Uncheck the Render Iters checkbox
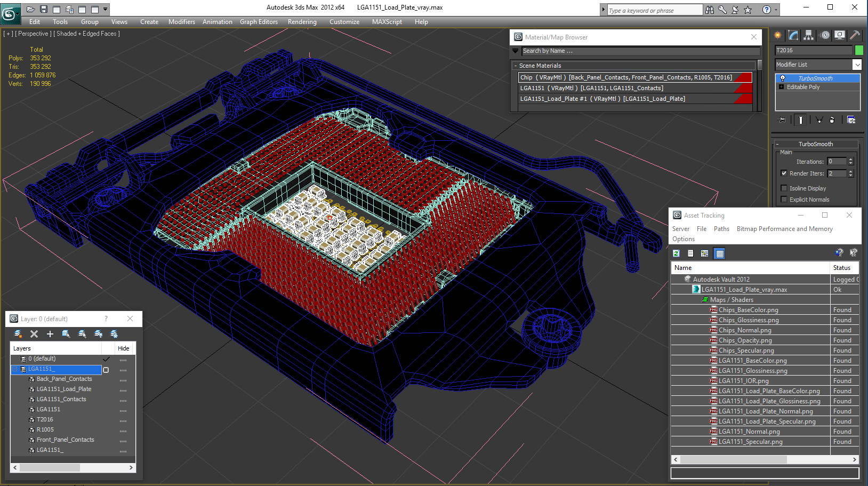Image resolution: width=868 pixels, height=486 pixels. [x=784, y=173]
